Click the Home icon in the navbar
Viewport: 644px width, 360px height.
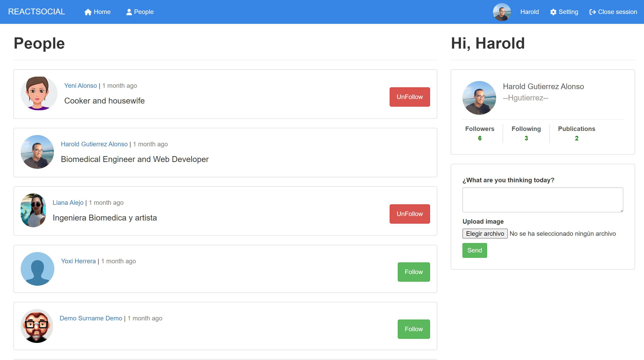coord(88,12)
